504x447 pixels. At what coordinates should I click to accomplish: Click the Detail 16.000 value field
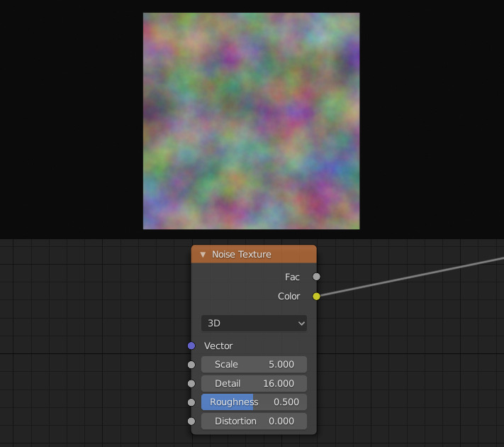pyautogui.click(x=254, y=383)
